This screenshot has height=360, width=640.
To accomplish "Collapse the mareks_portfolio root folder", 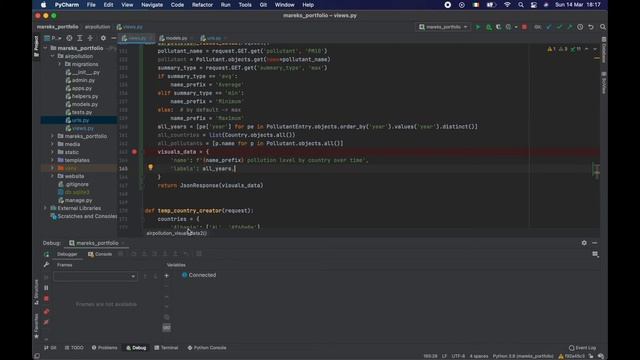I will (x=46, y=48).
